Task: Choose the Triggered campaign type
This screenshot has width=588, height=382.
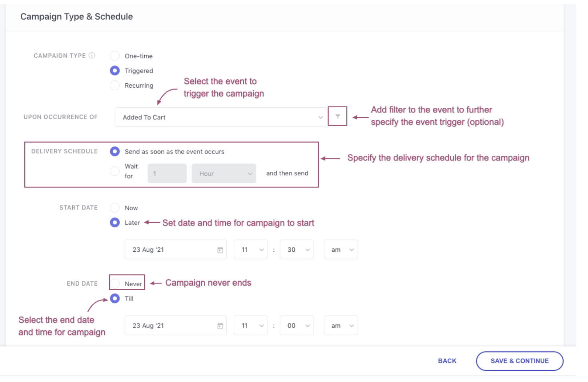Action: coord(115,71)
